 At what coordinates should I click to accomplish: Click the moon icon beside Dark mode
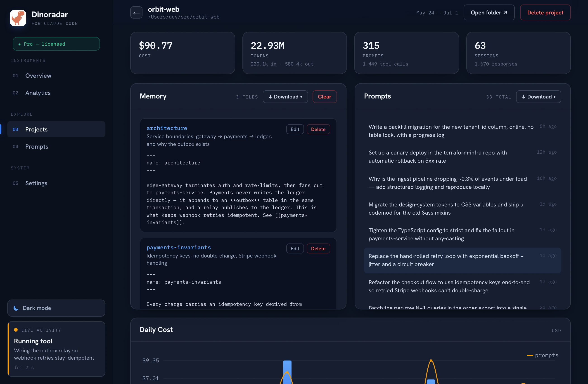[16, 308]
